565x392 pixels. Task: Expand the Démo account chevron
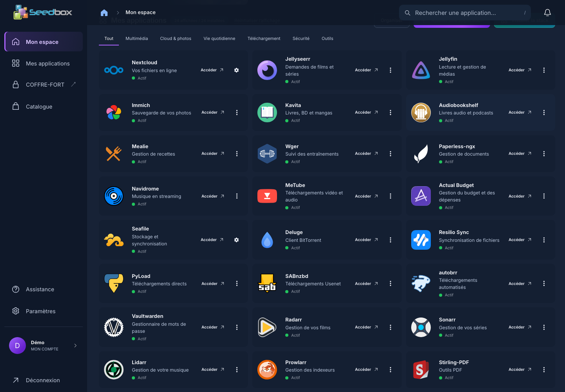tap(75, 345)
